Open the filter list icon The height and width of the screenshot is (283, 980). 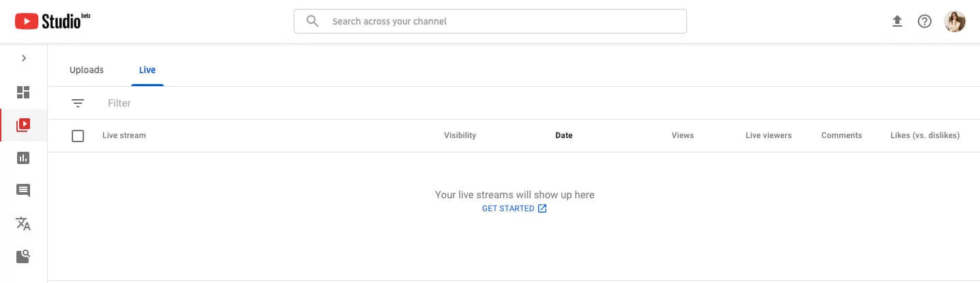pyautogui.click(x=78, y=103)
